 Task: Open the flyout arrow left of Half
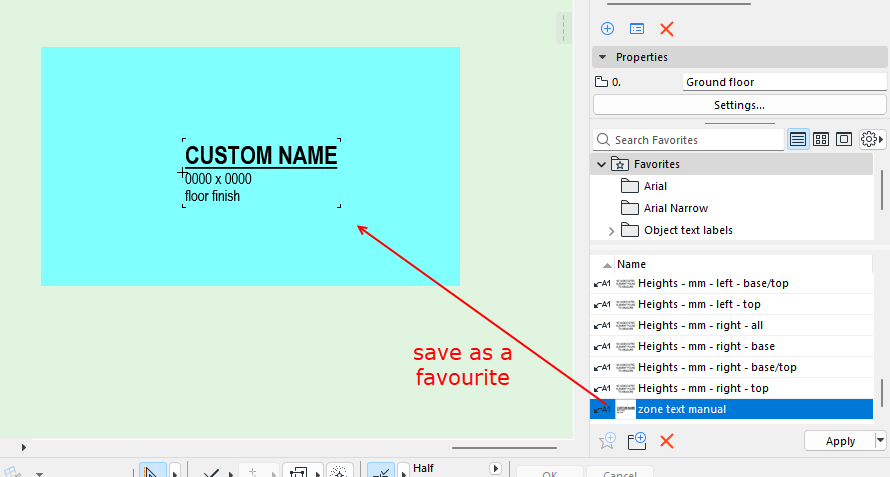pyautogui.click(x=404, y=472)
